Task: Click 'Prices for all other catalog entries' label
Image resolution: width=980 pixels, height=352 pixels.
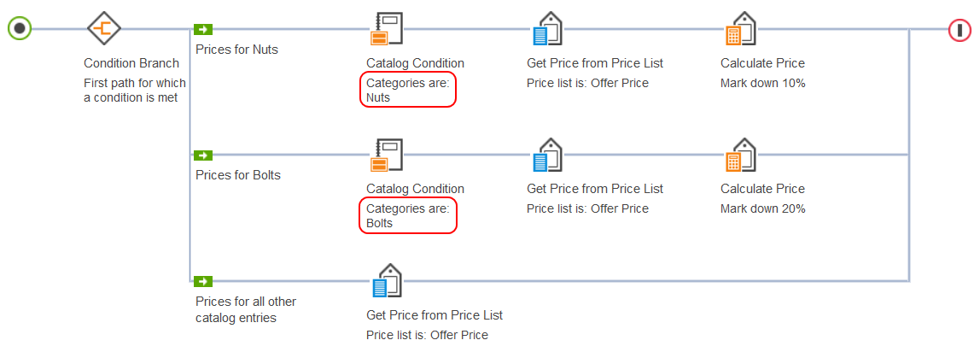Action: (x=246, y=309)
